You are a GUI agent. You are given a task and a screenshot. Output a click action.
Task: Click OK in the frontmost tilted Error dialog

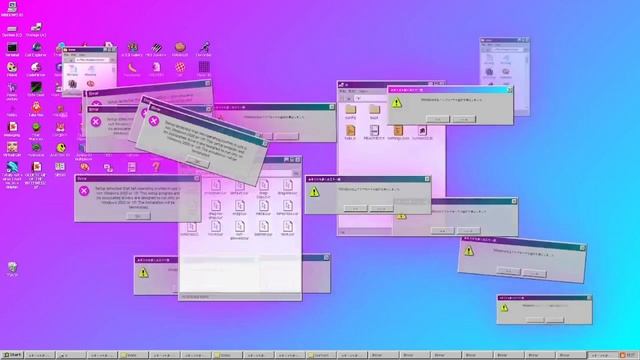(198, 162)
